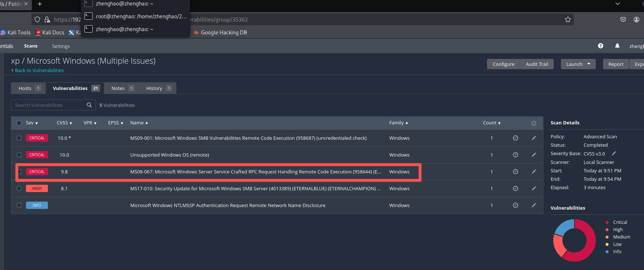Click the snooze icon for MS17-010 row

(x=516, y=188)
